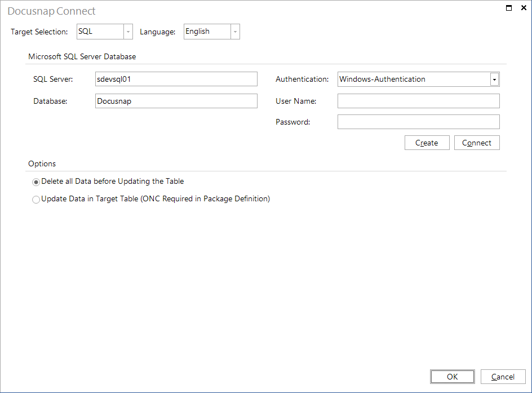Focus the Password field

(x=418, y=122)
